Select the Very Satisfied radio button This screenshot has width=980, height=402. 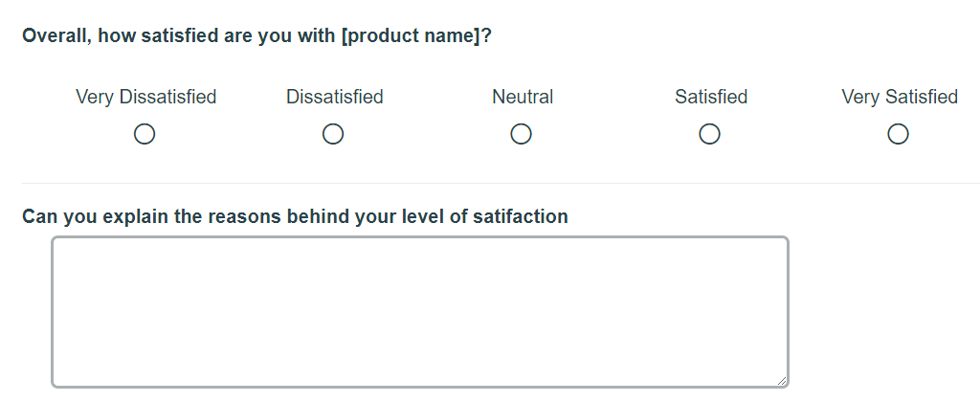click(898, 135)
